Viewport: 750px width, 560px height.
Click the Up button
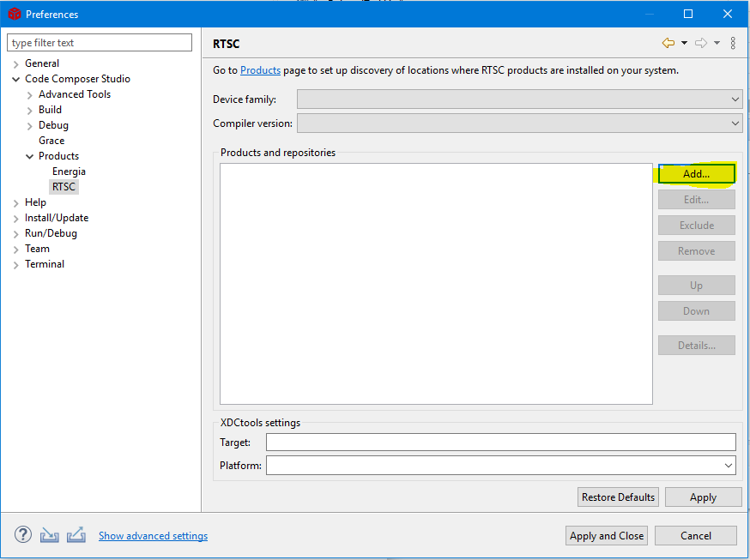tap(697, 286)
